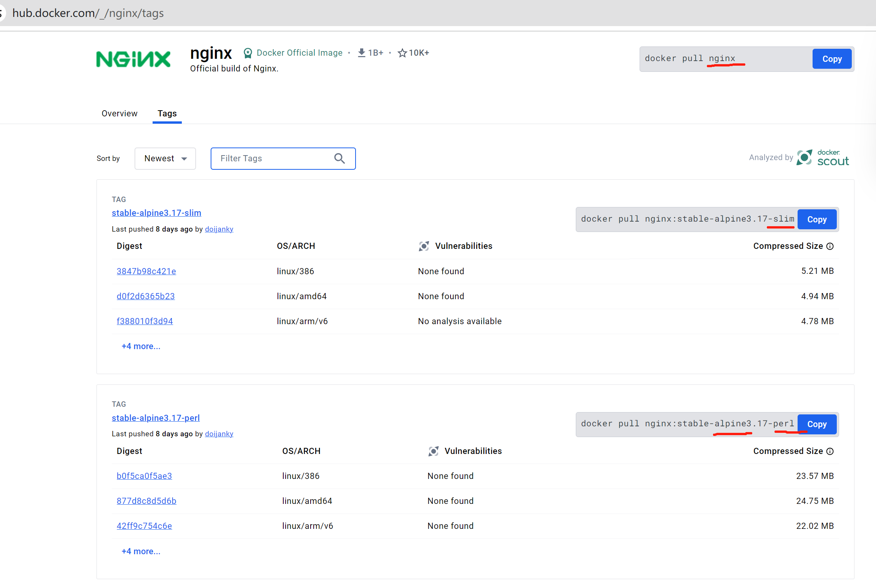
Task: Copy the stable-alpine3.17-slim pull command
Action: (x=817, y=220)
